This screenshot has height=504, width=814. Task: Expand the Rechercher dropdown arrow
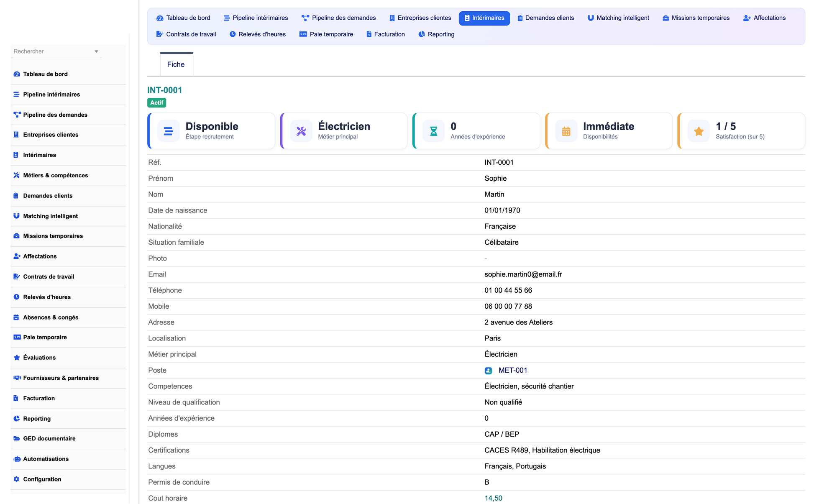coord(96,51)
